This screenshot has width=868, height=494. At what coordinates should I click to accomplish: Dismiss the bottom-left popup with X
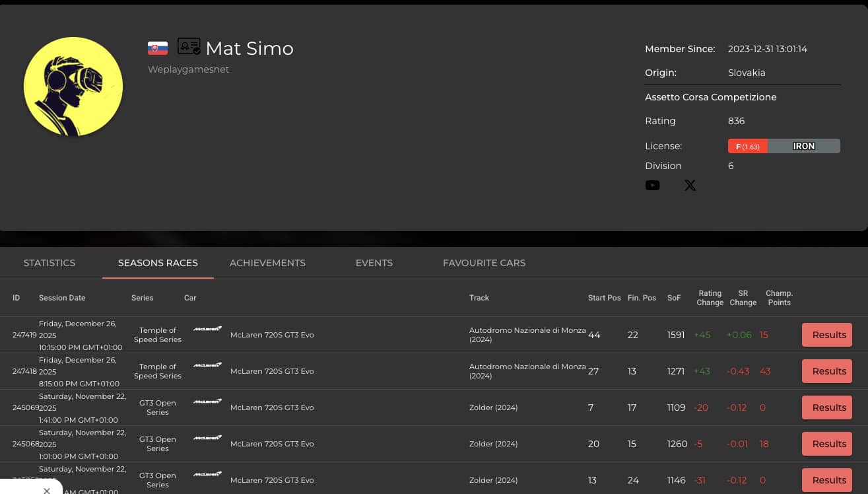click(x=47, y=491)
